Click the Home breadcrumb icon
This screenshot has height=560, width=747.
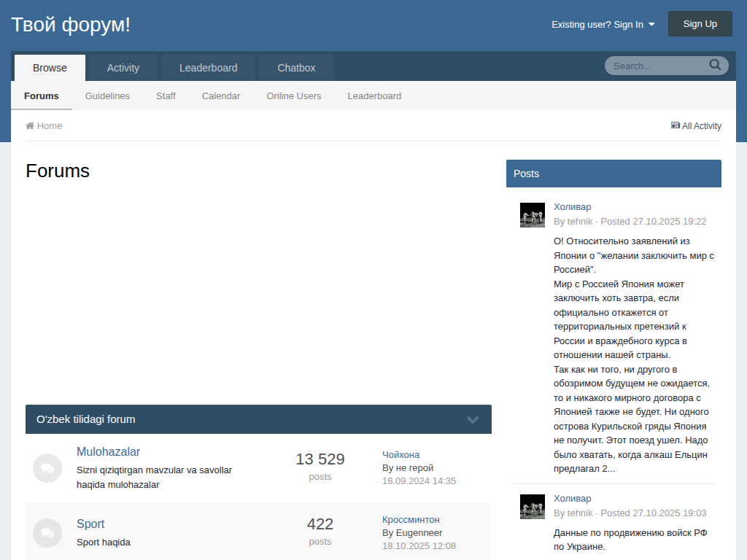(30, 126)
